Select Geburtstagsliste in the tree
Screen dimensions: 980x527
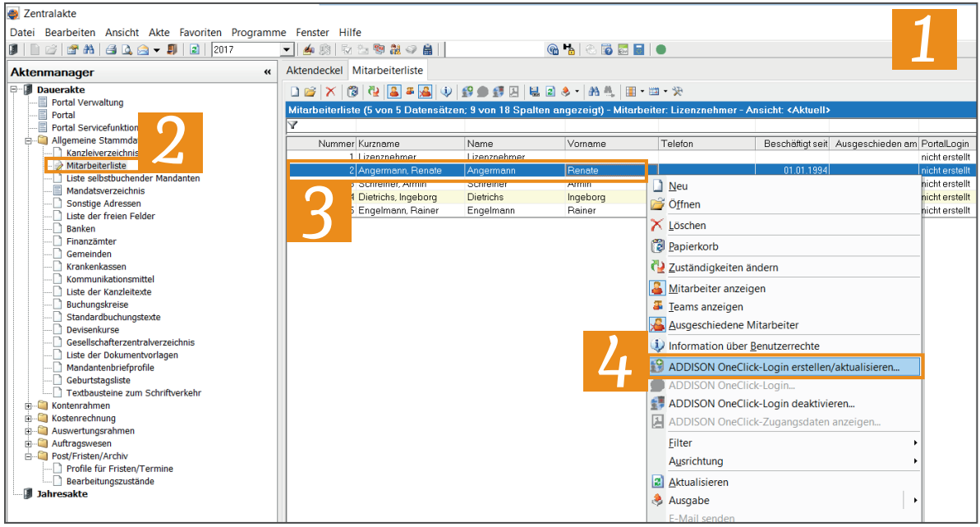[x=99, y=380]
